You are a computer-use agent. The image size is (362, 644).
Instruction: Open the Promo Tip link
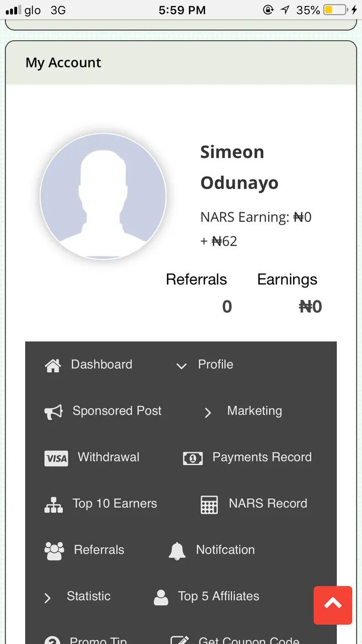click(98, 640)
